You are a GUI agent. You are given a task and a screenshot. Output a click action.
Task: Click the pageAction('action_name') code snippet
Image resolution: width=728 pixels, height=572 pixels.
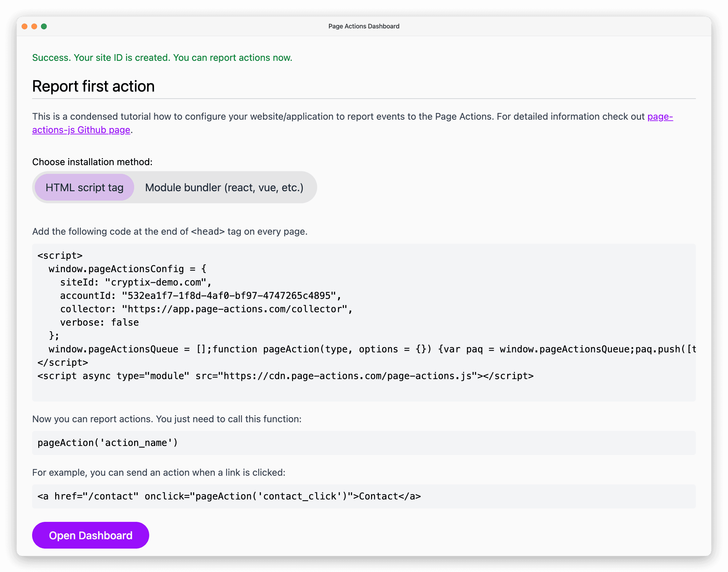(108, 443)
